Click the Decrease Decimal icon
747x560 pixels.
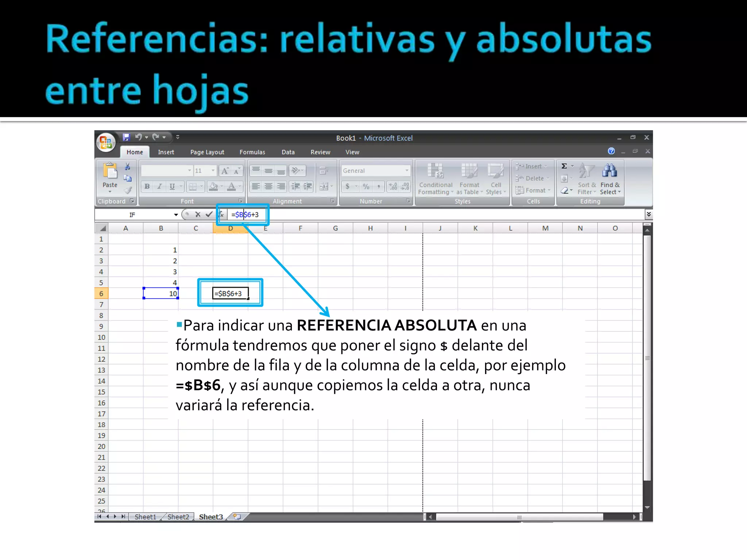coord(405,187)
